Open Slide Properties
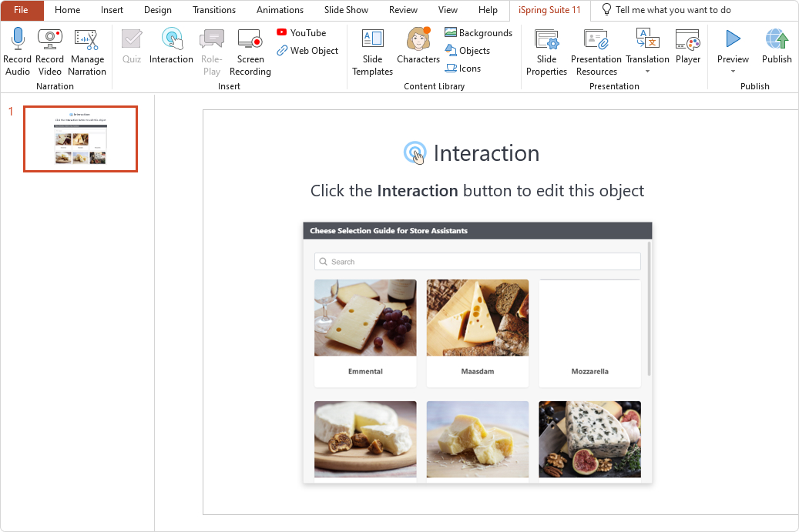This screenshot has width=799, height=532. point(546,50)
